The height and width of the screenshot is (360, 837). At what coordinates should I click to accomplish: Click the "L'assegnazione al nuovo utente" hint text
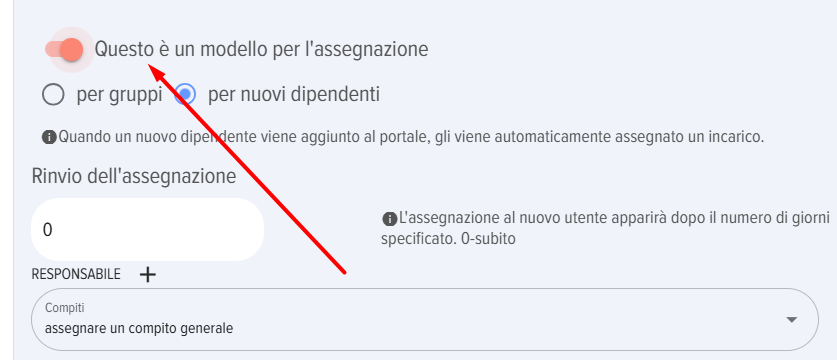click(606, 228)
